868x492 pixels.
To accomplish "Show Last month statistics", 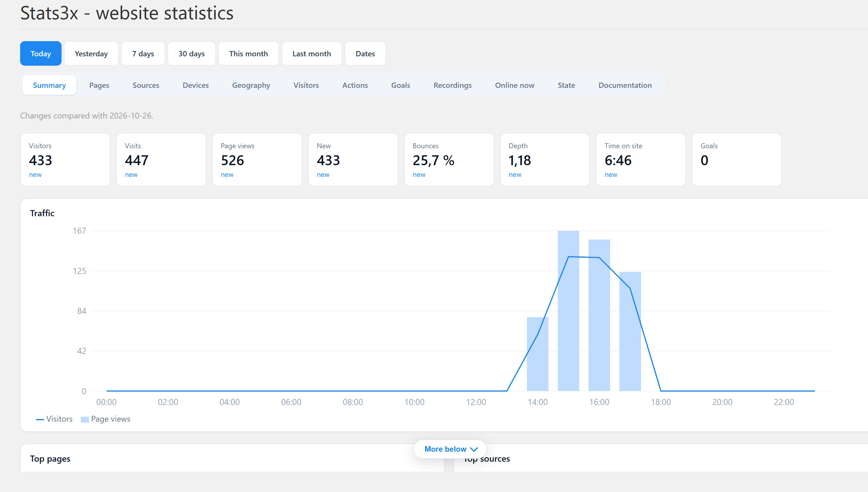I will click(312, 53).
